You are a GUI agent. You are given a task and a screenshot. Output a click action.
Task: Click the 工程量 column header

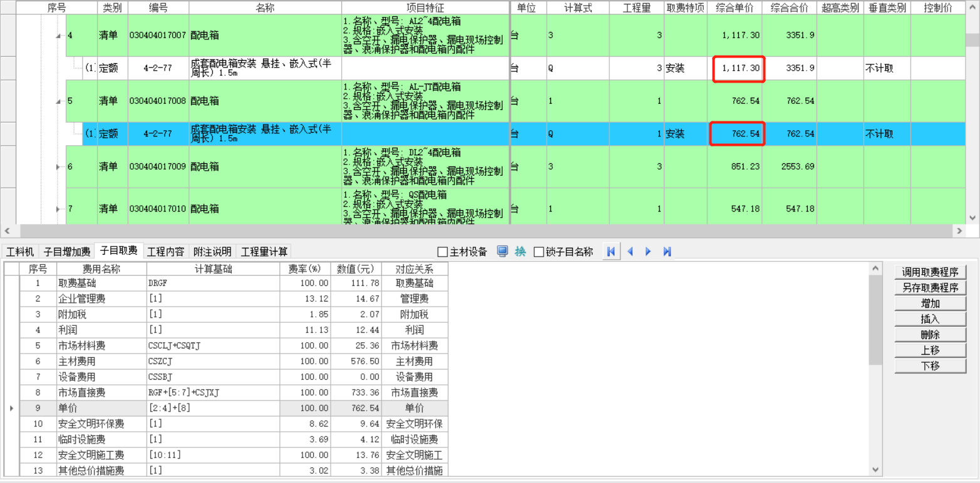click(x=637, y=8)
